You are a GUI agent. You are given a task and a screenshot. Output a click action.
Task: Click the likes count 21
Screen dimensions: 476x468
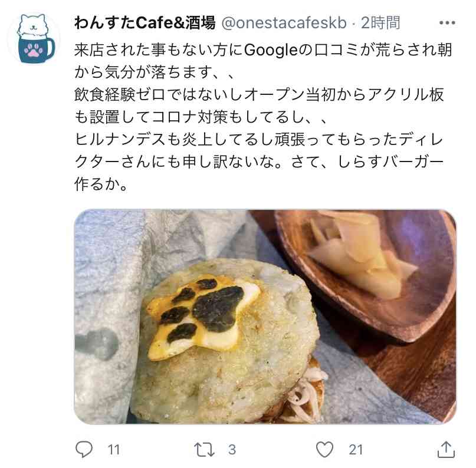(x=356, y=450)
